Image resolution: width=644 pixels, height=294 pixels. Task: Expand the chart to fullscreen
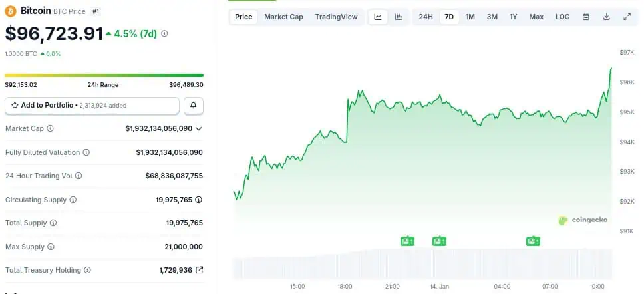pyautogui.click(x=627, y=17)
